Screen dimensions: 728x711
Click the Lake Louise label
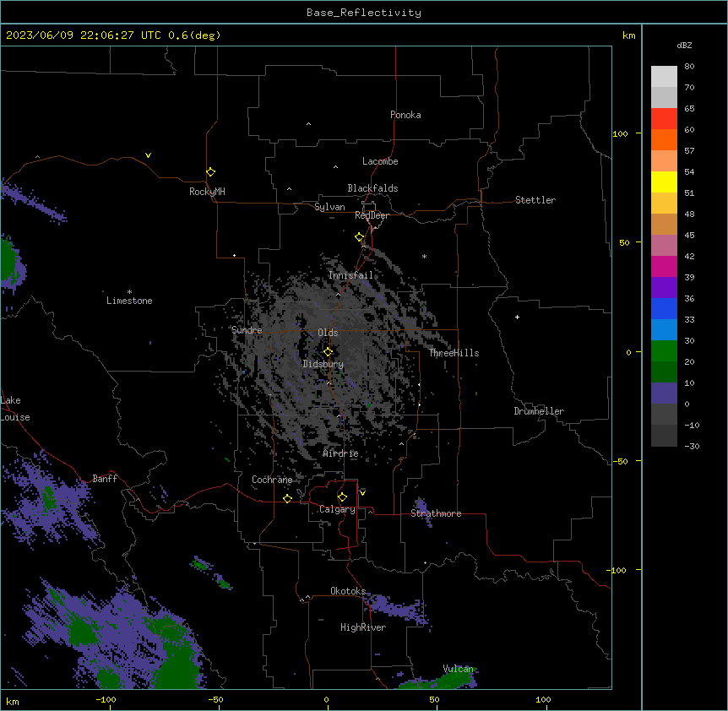(x=15, y=409)
